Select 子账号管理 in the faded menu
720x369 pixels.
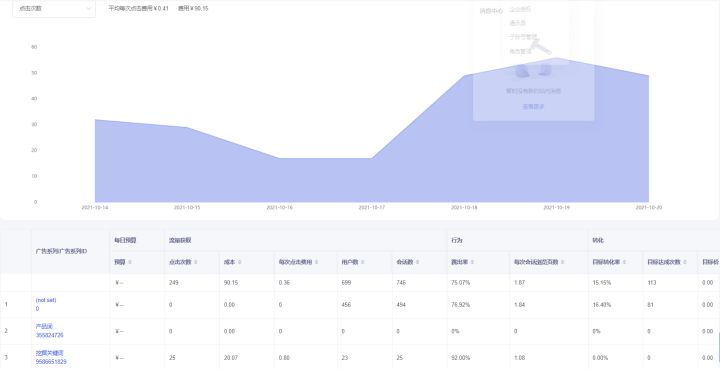523,37
